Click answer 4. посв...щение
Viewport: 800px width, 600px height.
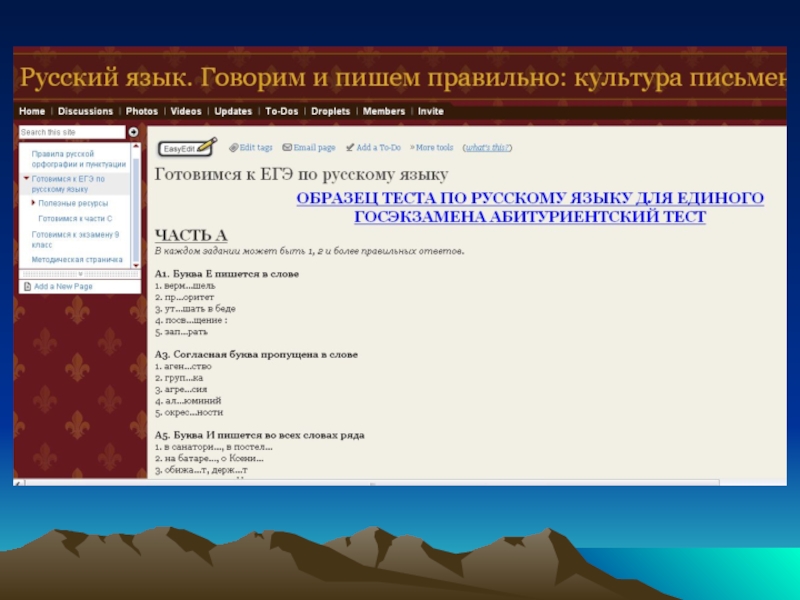191,320
